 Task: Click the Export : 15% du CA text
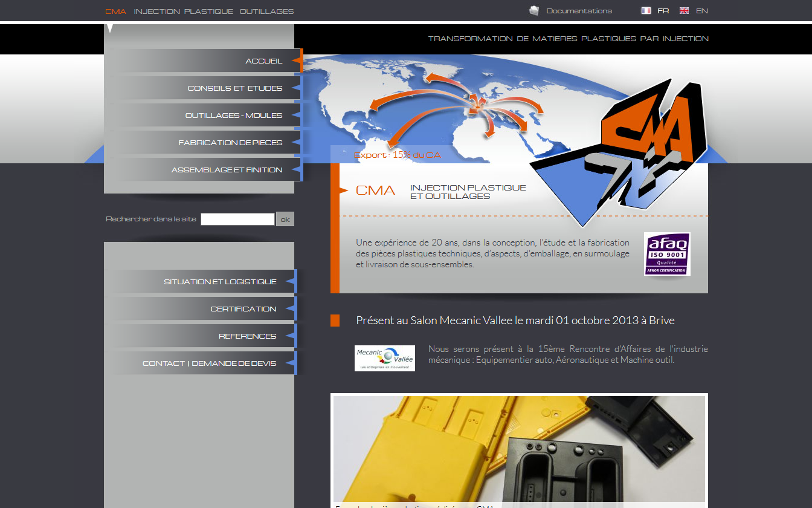(397, 155)
